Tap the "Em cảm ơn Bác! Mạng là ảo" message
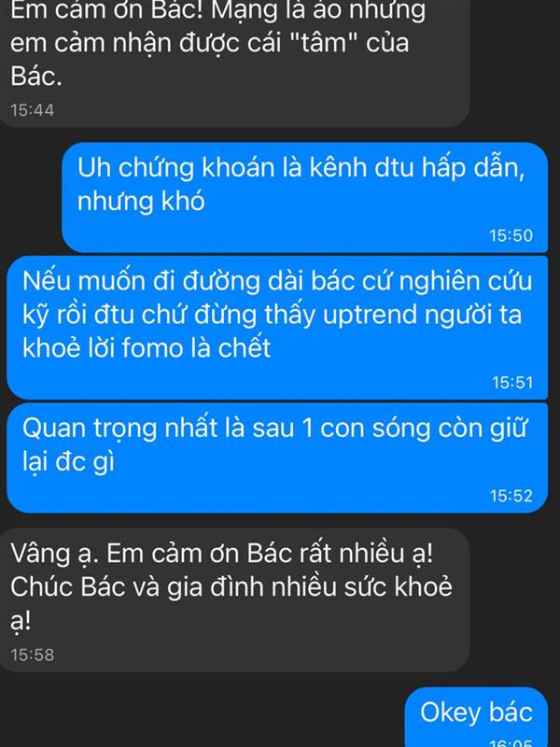The image size is (560, 747). pyautogui.click(x=233, y=62)
